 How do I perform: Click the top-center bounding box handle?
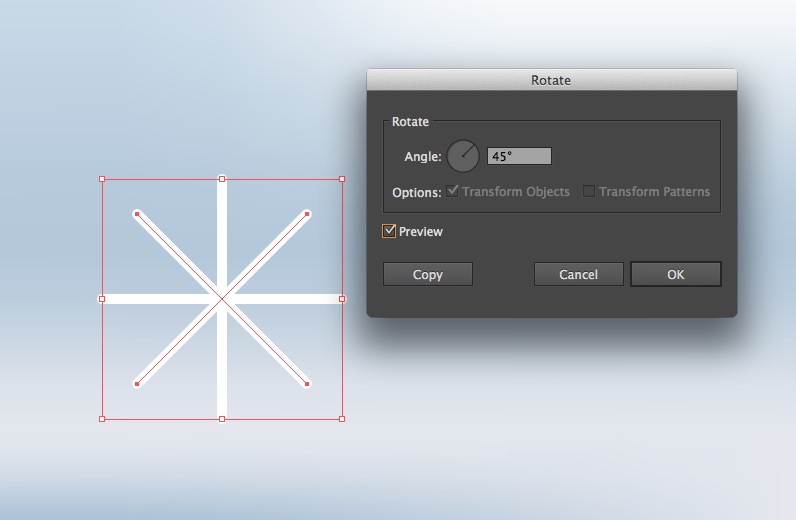click(222, 179)
